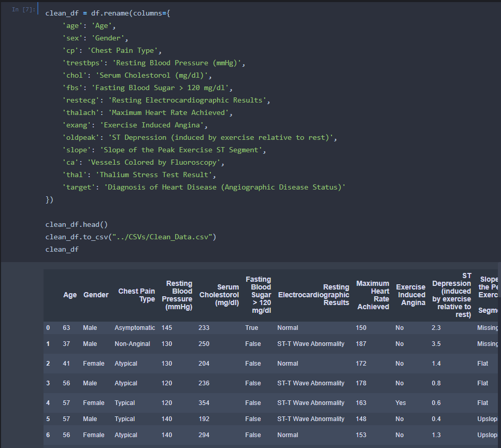This screenshot has height=448, width=501.
Task: Click the 'oldpeak' key in the code
Action: (x=81, y=138)
